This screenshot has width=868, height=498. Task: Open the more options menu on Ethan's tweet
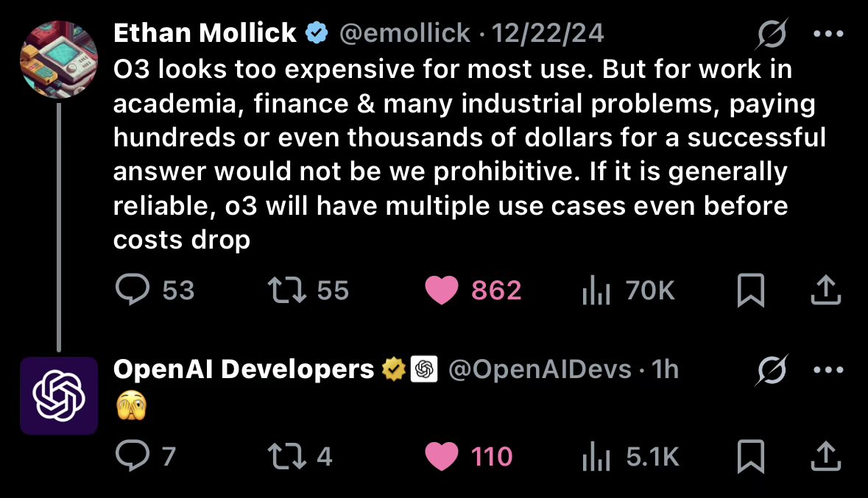point(828,32)
